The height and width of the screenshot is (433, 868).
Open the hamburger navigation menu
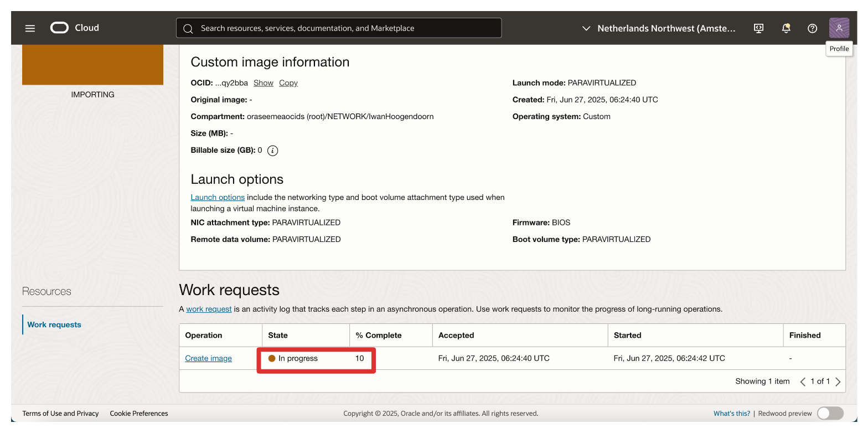coord(30,28)
